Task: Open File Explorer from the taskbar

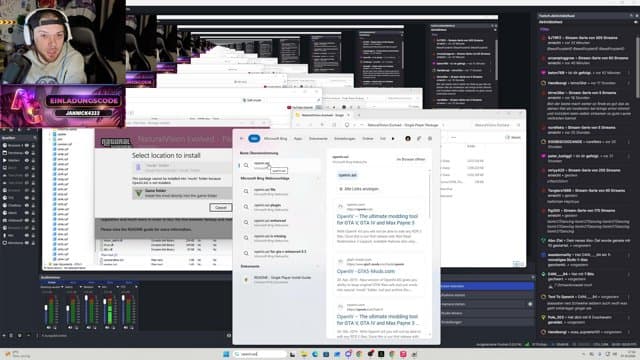Action: click(x=304, y=354)
